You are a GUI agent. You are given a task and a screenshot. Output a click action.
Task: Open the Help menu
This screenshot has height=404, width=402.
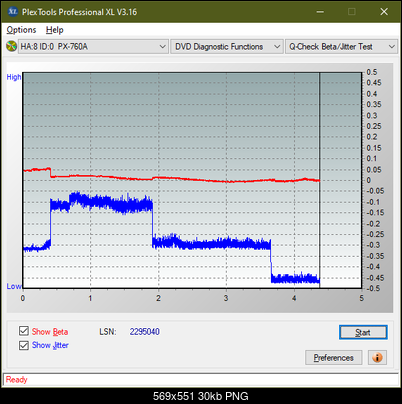[55, 30]
